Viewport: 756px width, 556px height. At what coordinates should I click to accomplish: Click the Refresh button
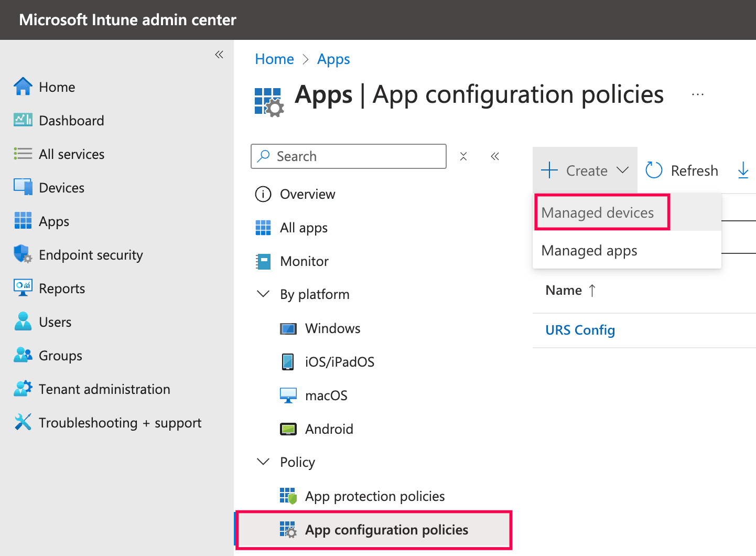682,170
